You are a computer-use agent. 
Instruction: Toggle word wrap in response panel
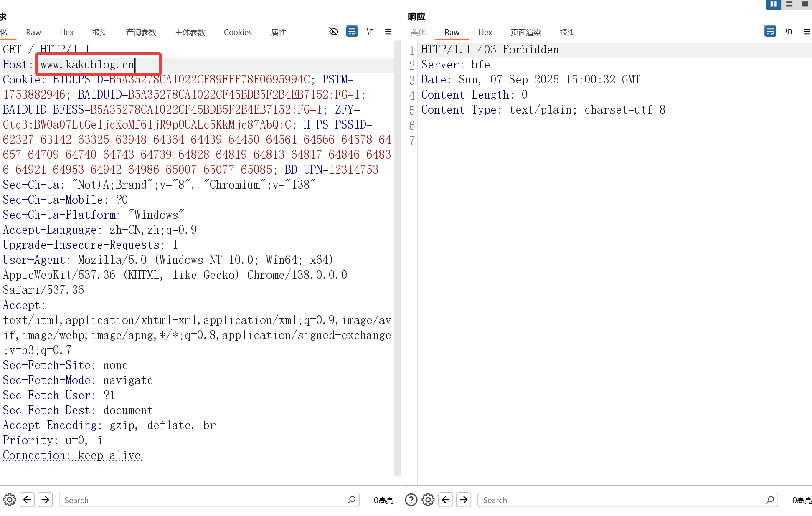[x=770, y=31]
